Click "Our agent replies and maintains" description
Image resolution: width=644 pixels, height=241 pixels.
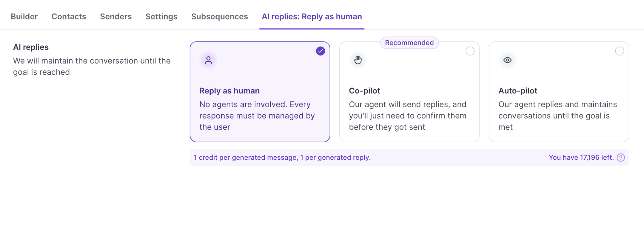558,116
